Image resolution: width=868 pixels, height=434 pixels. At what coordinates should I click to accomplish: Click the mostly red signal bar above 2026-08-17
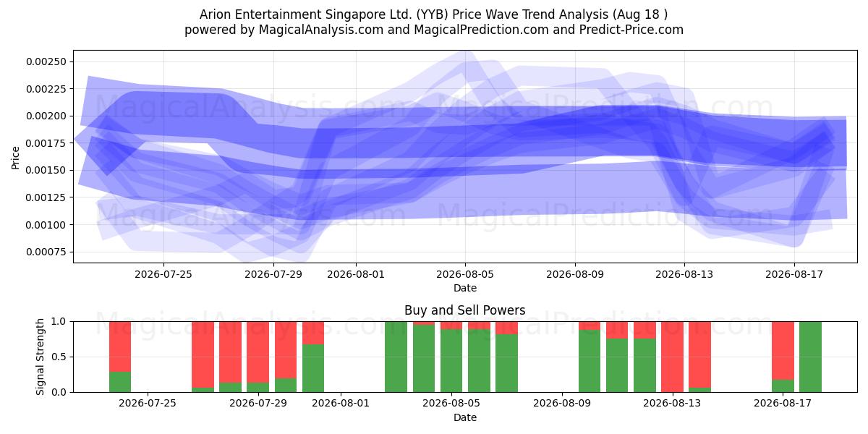click(783, 357)
